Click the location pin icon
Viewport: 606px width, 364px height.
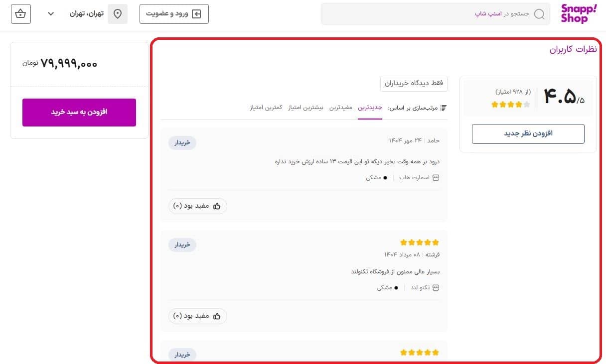point(118,13)
